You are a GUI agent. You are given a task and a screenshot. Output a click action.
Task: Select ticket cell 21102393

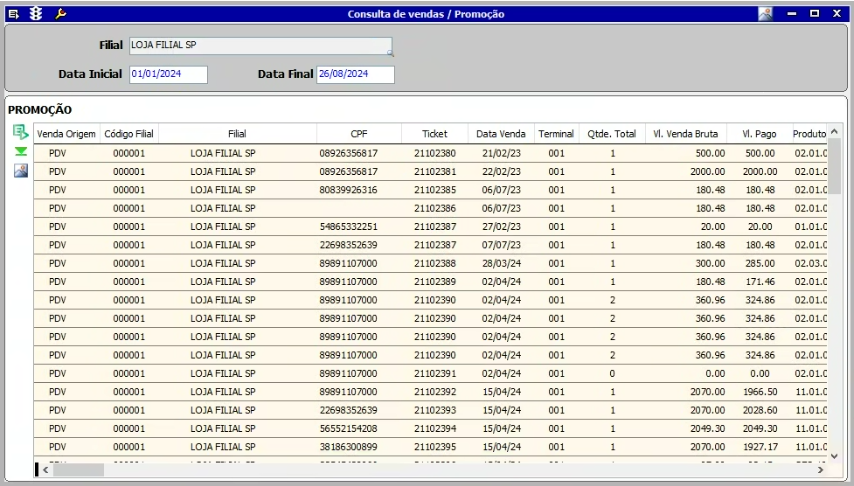pyautogui.click(x=435, y=410)
